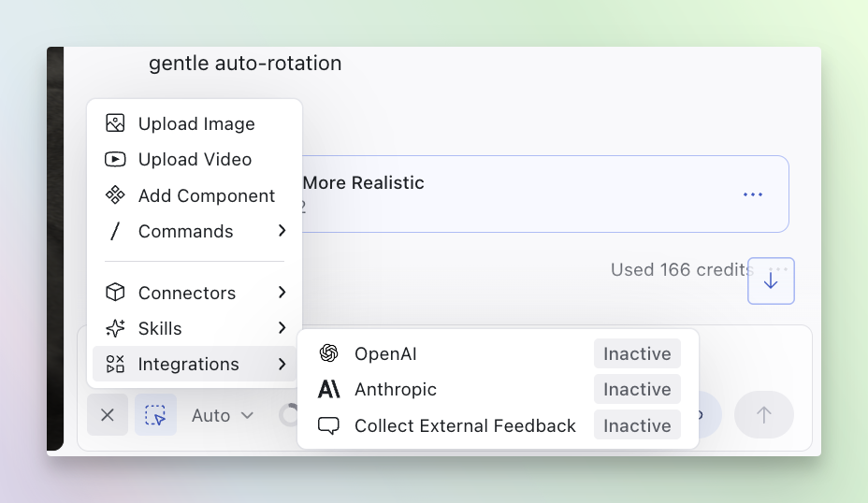Close the menu with the X button
The width and height of the screenshot is (868, 503).
108,415
